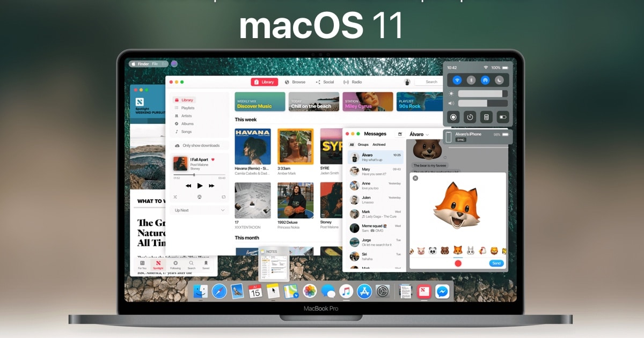Toggle Wi-Fi in Control Center

457,80
